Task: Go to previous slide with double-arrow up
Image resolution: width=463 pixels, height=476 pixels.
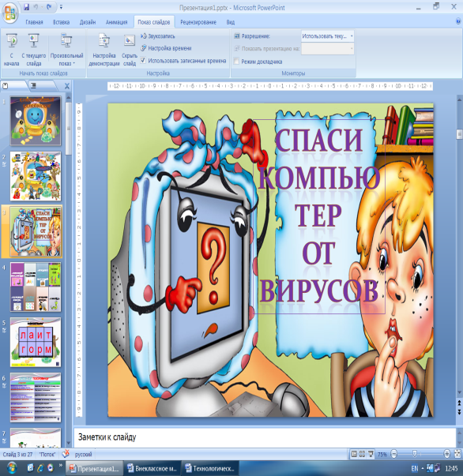Action: coord(459,403)
